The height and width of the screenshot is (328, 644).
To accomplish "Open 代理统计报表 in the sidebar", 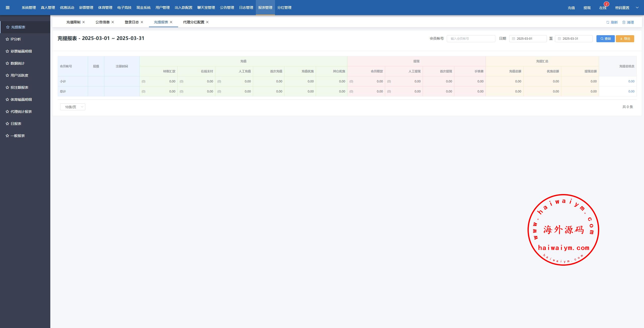I will click(21, 112).
